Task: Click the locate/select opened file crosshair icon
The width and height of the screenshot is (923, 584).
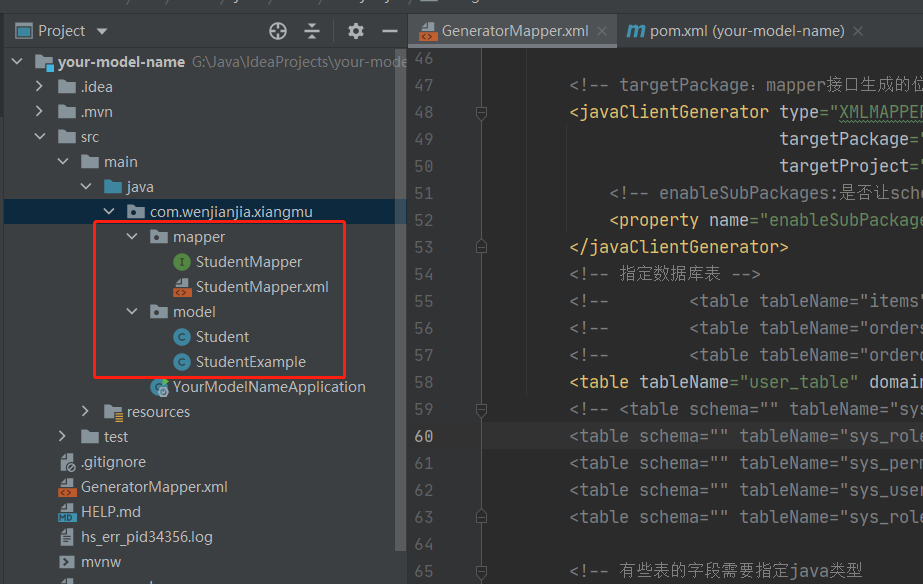Action: click(278, 31)
